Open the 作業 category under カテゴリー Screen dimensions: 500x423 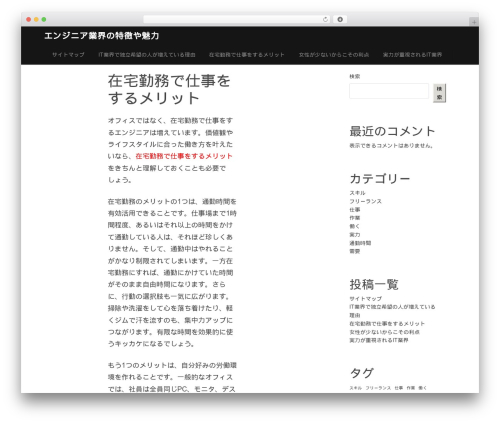355,218
